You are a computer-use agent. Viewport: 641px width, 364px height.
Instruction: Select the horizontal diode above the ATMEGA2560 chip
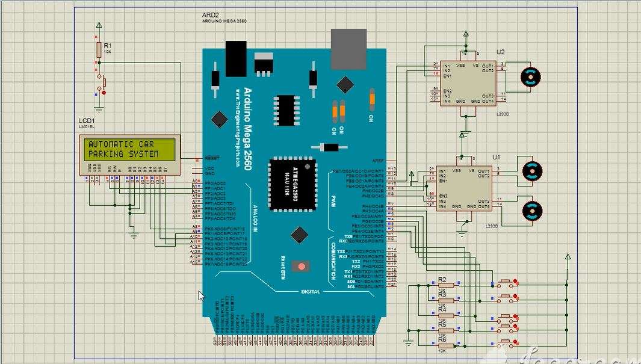coord(329,147)
